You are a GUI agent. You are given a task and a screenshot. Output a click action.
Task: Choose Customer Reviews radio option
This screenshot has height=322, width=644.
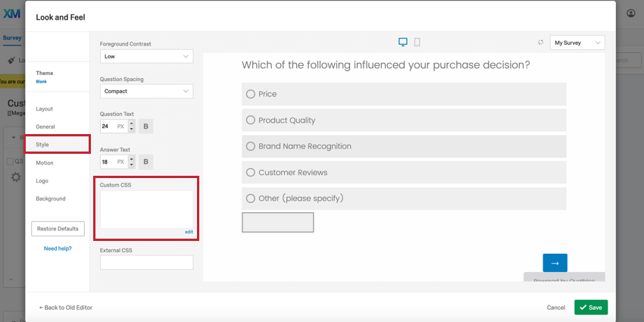[x=250, y=172]
